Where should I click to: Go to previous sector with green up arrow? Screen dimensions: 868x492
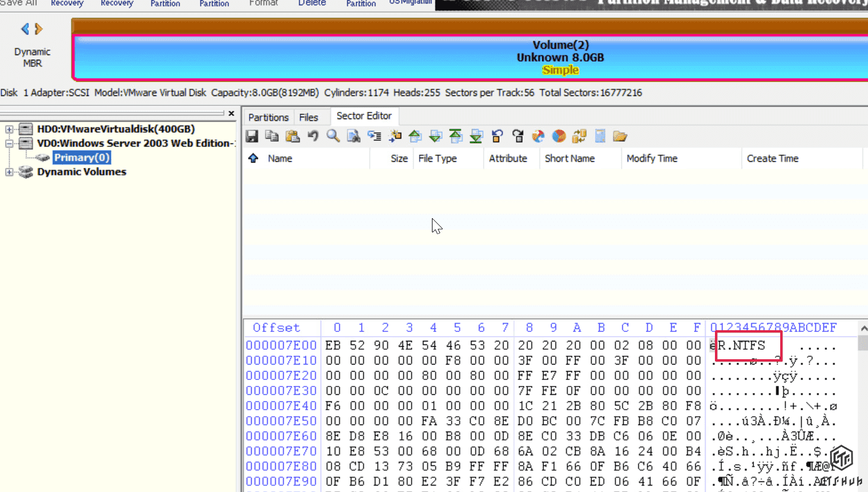pos(415,136)
